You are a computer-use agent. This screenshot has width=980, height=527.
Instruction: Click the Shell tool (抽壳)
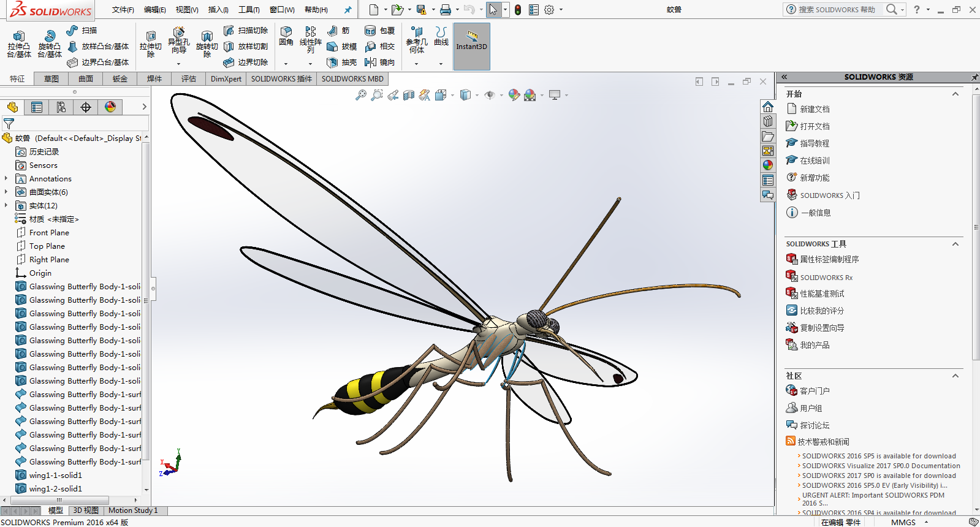341,62
